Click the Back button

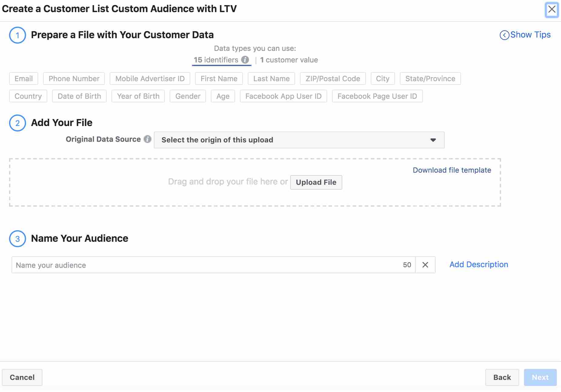click(502, 377)
